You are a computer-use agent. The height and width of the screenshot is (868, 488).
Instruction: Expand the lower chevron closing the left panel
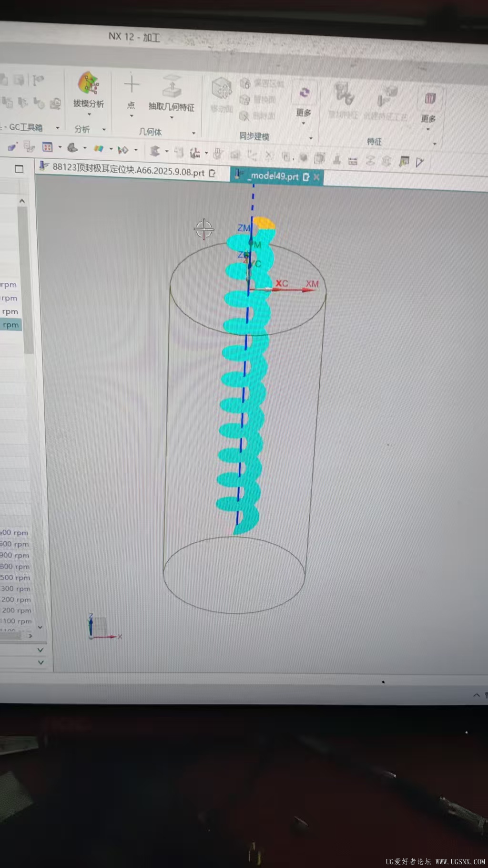pos(41,662)
